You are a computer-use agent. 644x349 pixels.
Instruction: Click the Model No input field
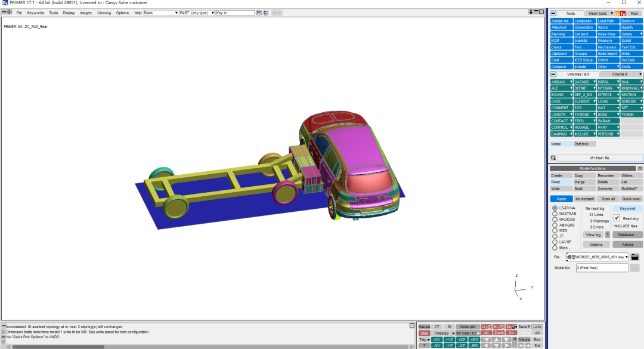602,268
